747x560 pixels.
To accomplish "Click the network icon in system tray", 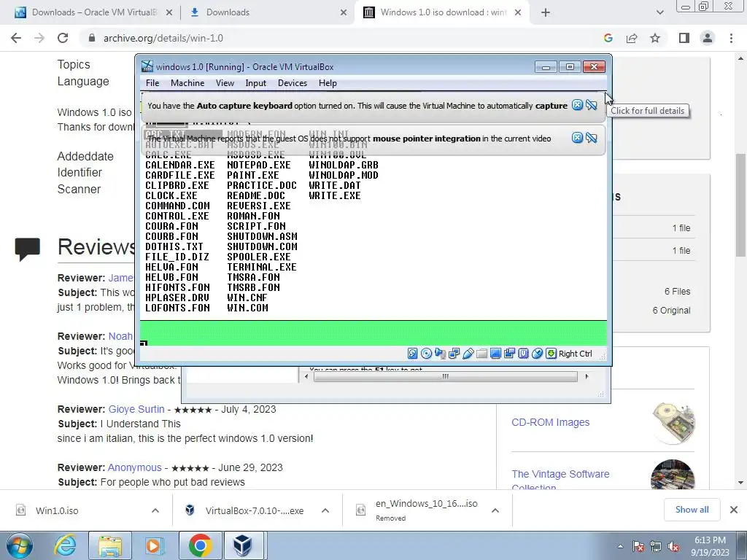I will [657, 546].
